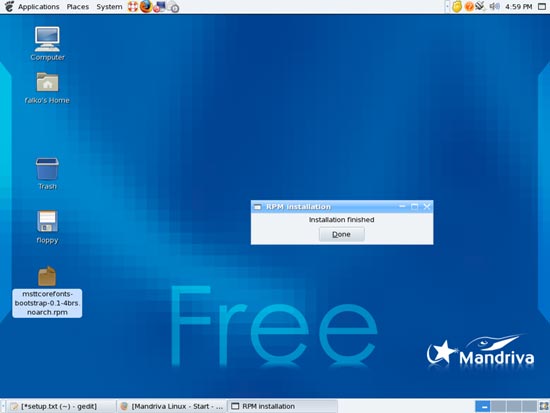This screenshot has width=550, height=413.
Task: Switch to the fourth workspace
Action: click(x=529, y=406)
